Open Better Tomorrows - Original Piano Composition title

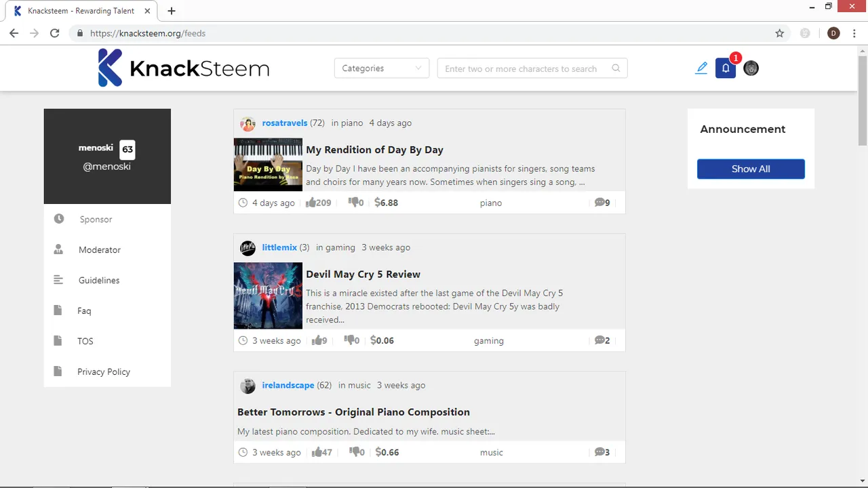[x=353, y=412]
